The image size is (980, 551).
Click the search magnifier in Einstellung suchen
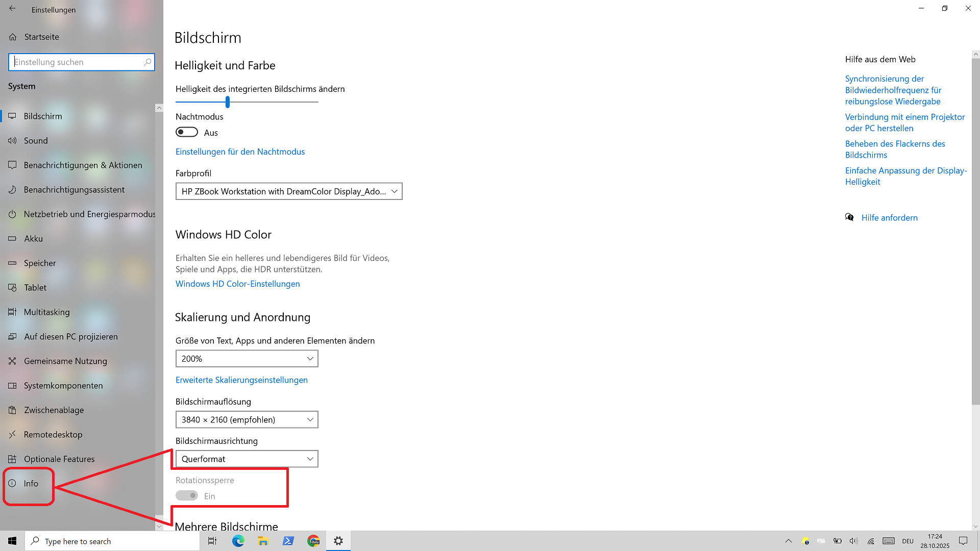pos(148,62)
